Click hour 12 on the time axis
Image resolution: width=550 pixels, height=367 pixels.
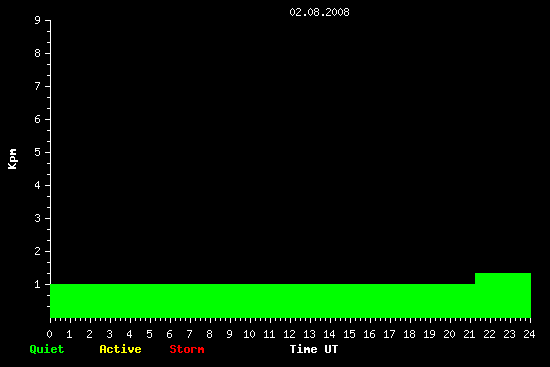pyautogui.click(x=289, y=334)
